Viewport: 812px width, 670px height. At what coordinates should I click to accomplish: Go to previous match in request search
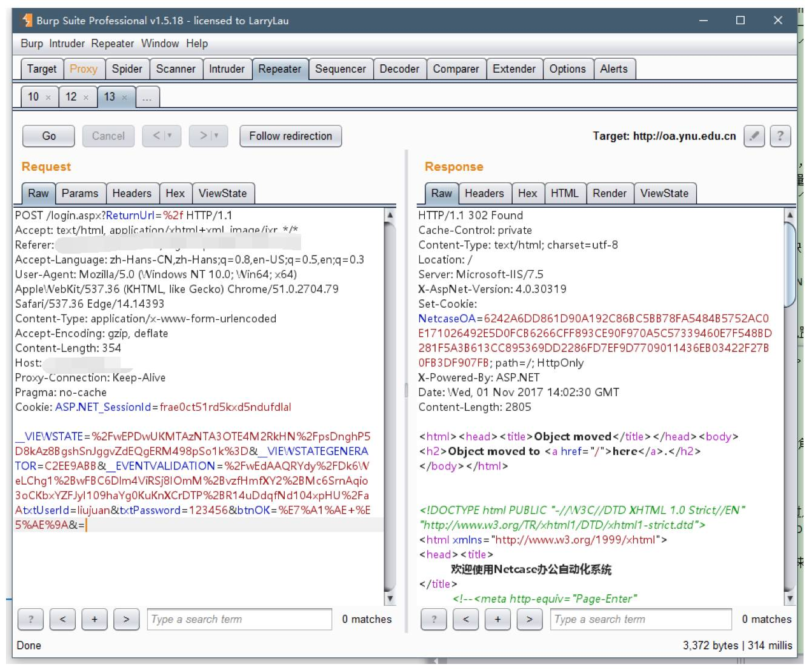click(62, 619)
